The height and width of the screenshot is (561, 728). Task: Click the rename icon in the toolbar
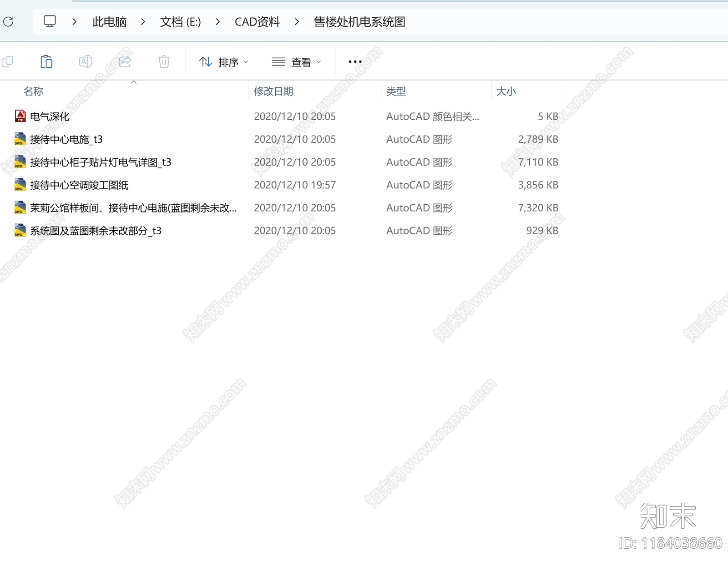86,61
